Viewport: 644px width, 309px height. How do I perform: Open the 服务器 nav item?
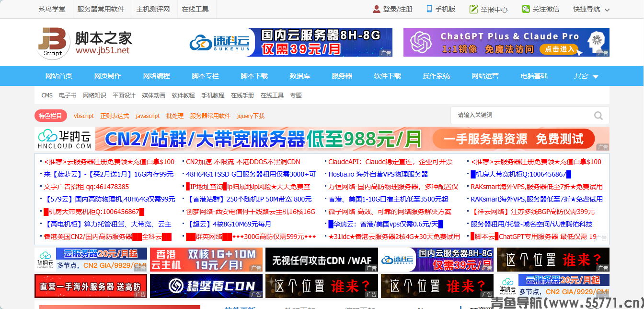[x=342, y=76]
